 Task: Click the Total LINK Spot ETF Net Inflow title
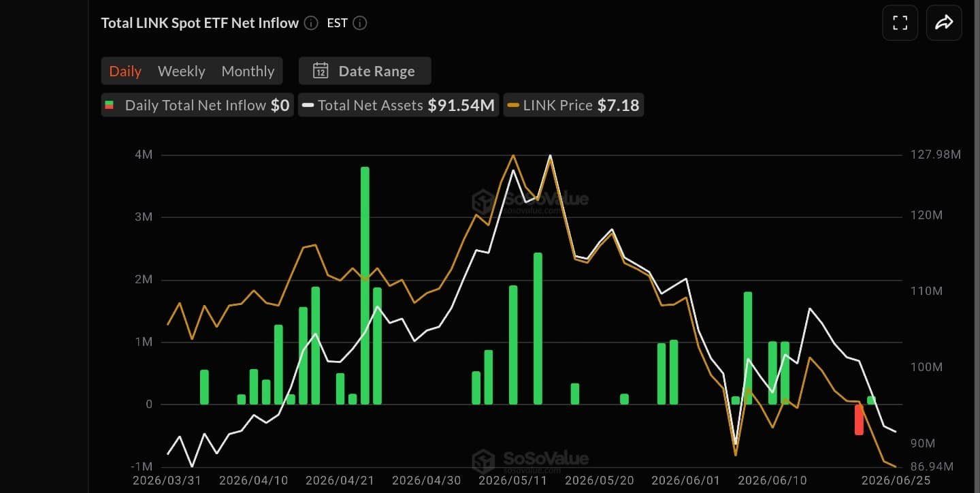(x=200, y=23)
